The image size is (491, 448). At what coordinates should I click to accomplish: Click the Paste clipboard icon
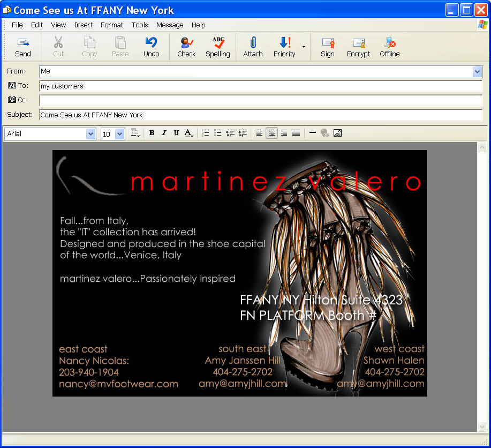120,42
